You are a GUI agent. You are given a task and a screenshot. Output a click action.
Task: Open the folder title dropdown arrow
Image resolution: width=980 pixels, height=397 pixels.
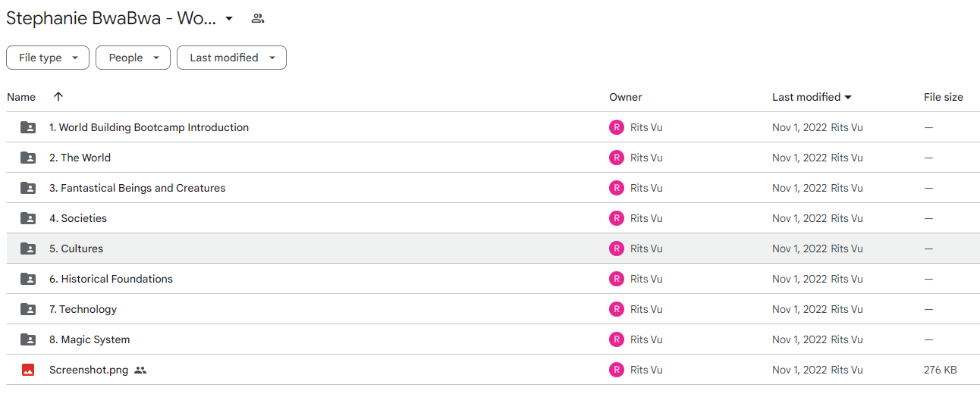229,18
